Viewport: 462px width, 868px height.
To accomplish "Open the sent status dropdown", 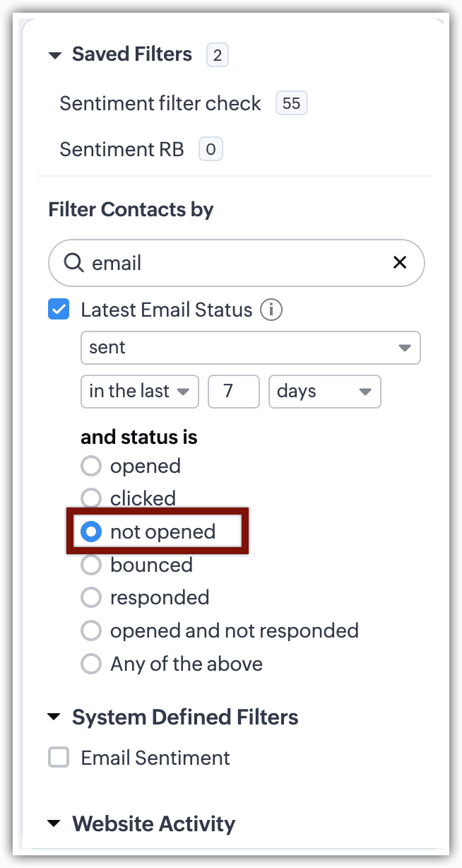I will [x=251, y=348].
